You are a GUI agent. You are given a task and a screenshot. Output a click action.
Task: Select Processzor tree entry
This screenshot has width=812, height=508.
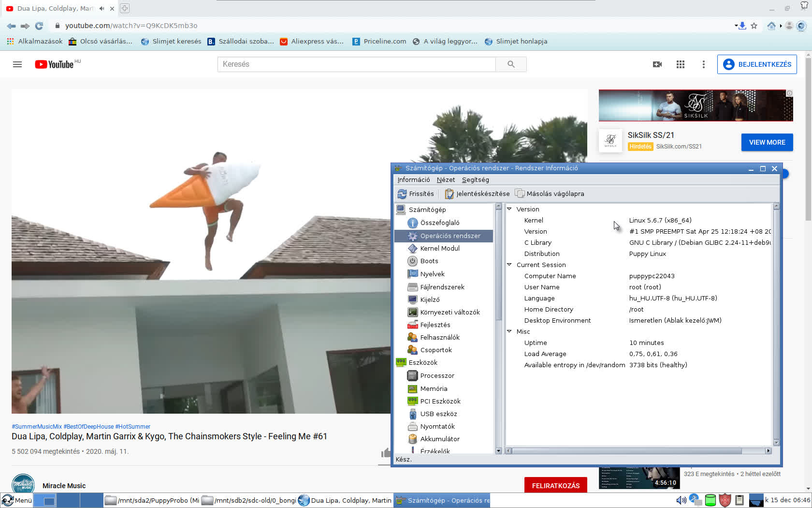[436, 375]
